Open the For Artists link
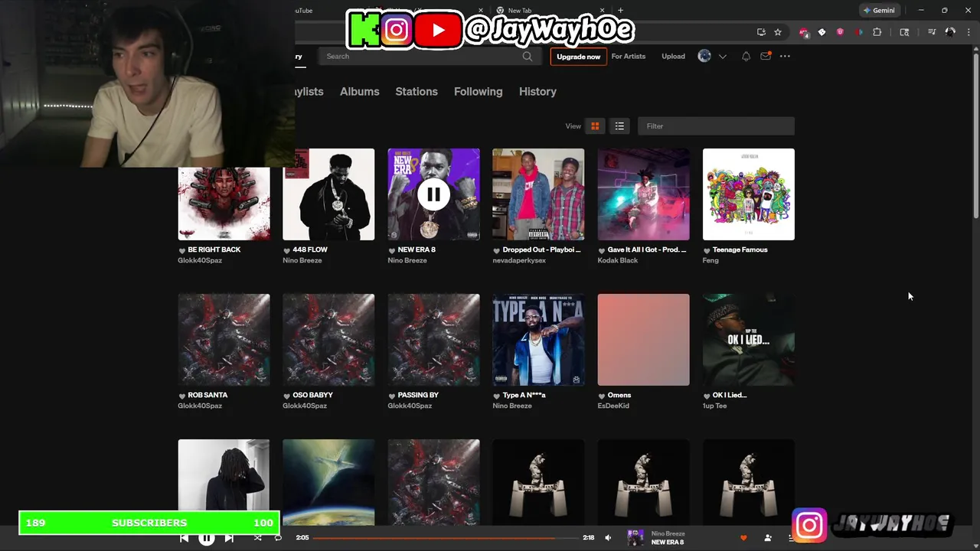980x551 pixels. point(628,57)
